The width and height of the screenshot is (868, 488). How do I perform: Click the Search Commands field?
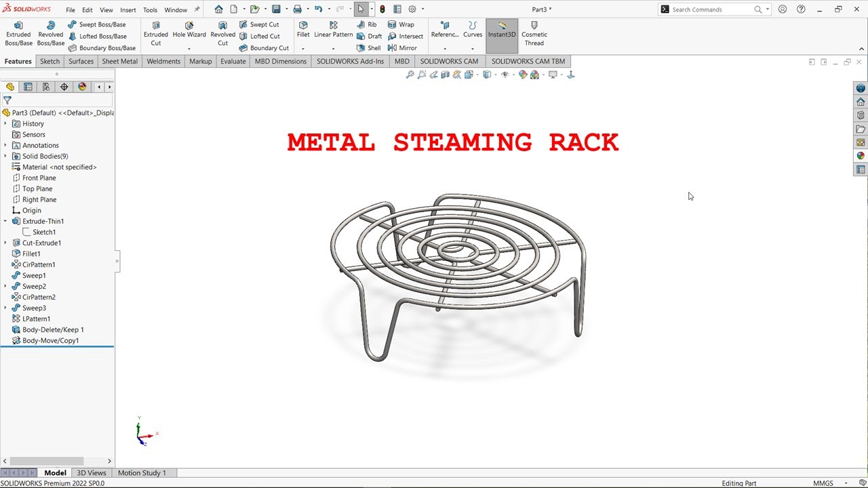click(x=712, y=9)
